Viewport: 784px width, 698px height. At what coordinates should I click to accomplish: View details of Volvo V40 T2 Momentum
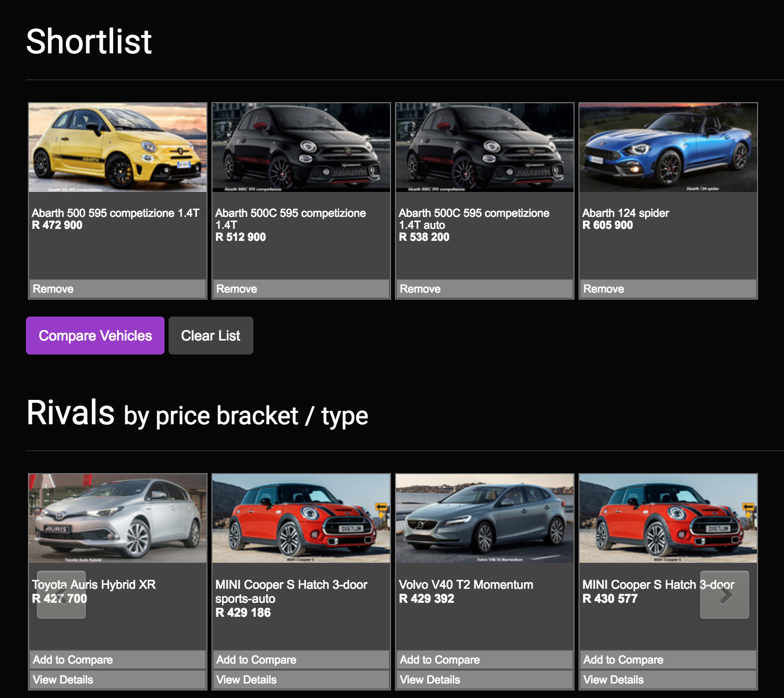[484, 680]
